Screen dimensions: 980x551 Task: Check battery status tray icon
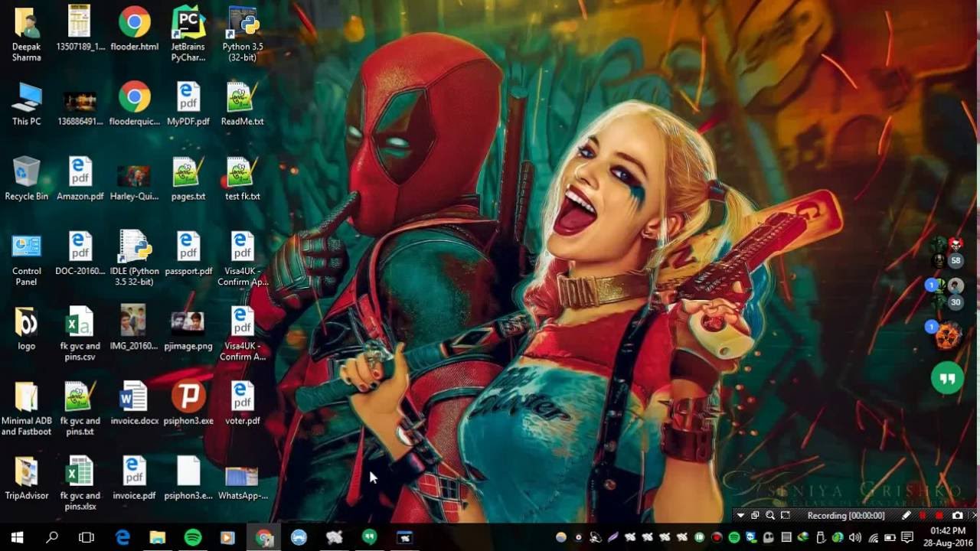890,538
